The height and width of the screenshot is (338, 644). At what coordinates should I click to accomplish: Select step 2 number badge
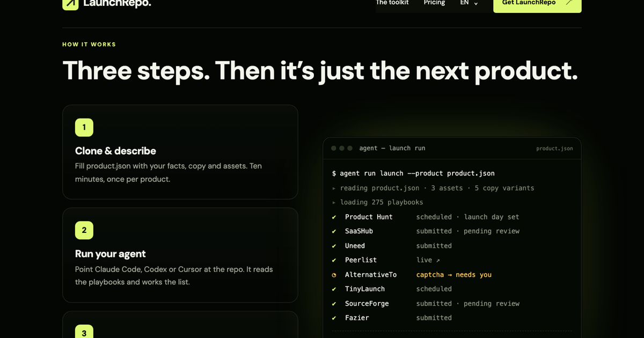pos(84,230)
